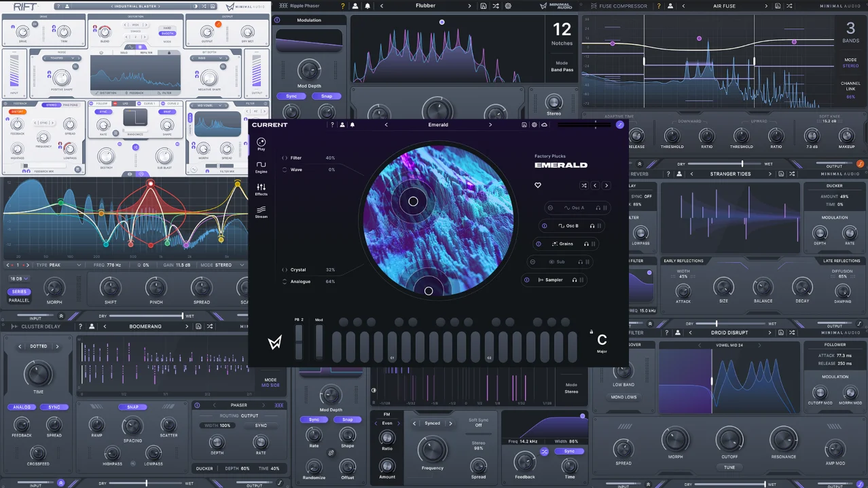The height and width of the screenshot is (488, 868).
Task: Toggle the Phaser power icon in Cluster Delay
Action: click(x=198, y=405)
